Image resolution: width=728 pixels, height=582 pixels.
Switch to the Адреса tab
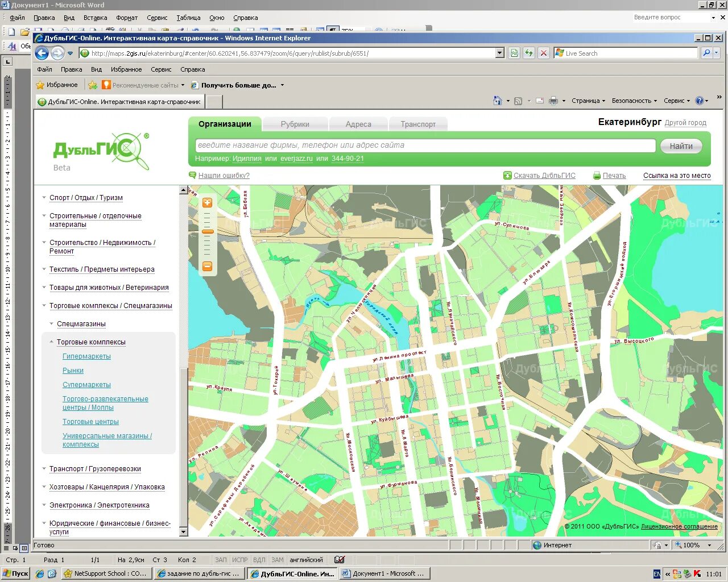pyautogui.click(x=358, y=124)
